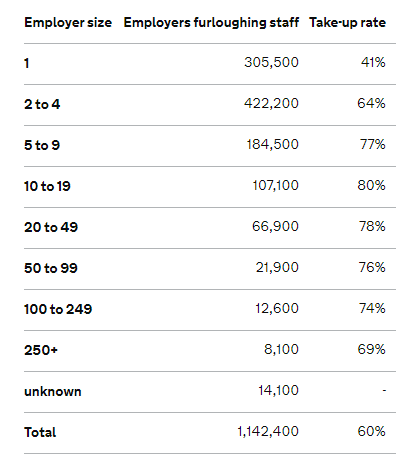Viewport: 396px width, 454px height.
Task: Click the 41% take-up rate cell
Action: pos(373,62)
